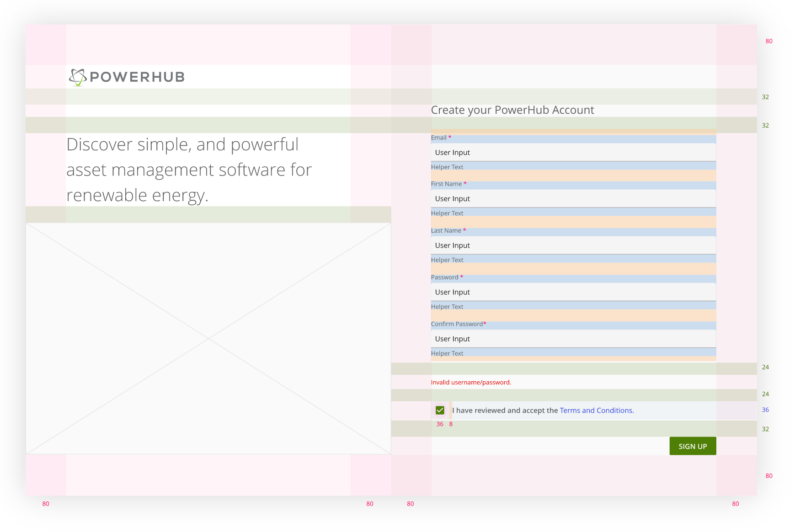Image resolution: width=800 pixels, height=532 pixels.
Task: Click the 'Email *' field label
Action: pos(441,138)
